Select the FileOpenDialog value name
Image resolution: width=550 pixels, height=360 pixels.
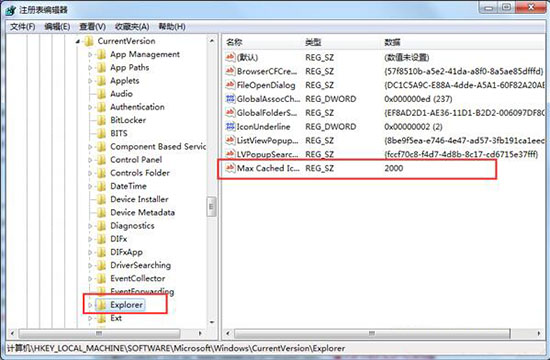(266, 85)
